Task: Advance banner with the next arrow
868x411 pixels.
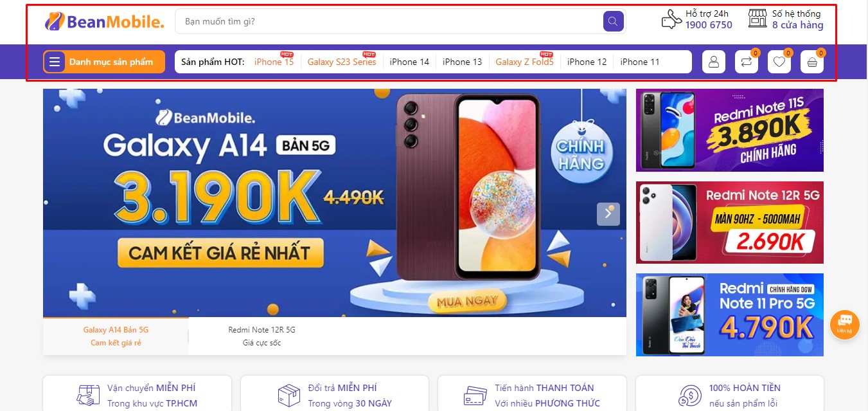Action: pyautogui.click(x=608, y=214)
